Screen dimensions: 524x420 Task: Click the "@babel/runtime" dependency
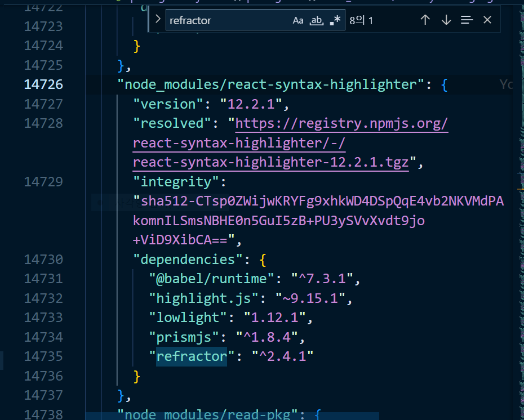211,279
